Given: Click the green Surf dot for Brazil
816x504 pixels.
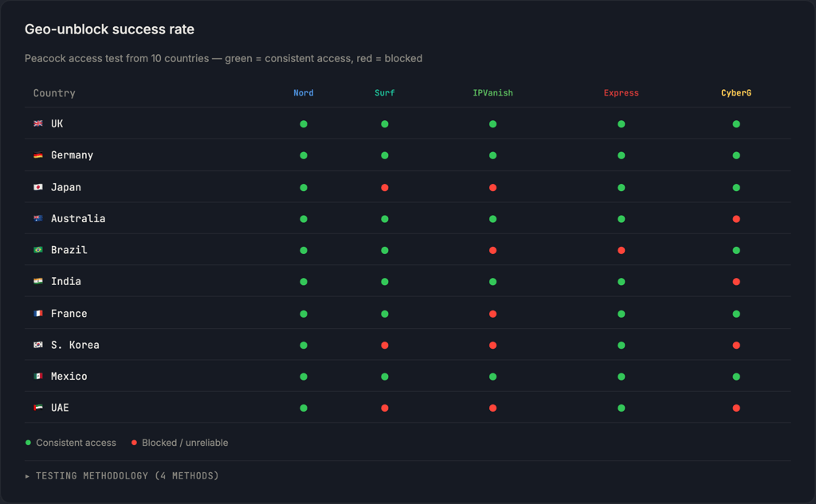Looking at the screenshot, I should tap(385, 250).
